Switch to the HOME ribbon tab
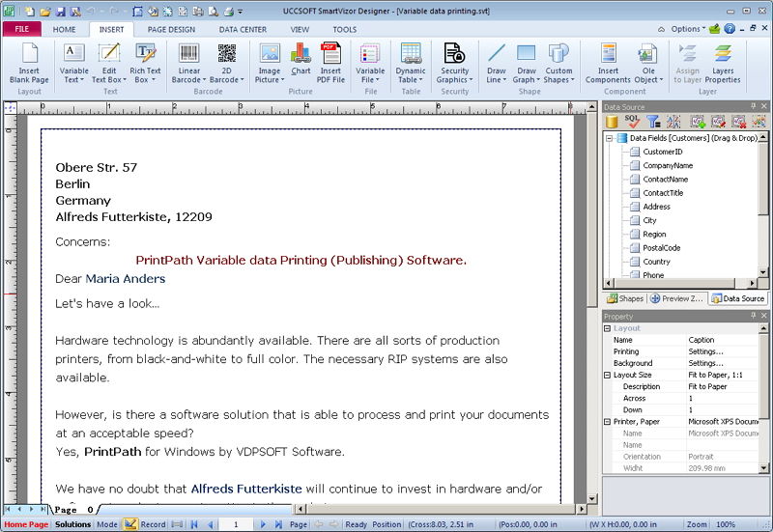The width and height of the screenshot is (773, 532). [64, 30]
